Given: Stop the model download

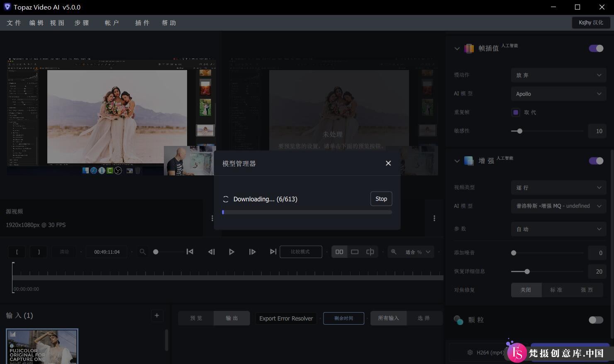Looking at the screenshot, I should tap(381, 199).
